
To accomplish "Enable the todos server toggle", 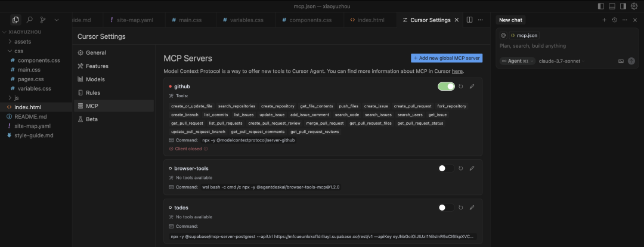I will (x=447, y=208).
